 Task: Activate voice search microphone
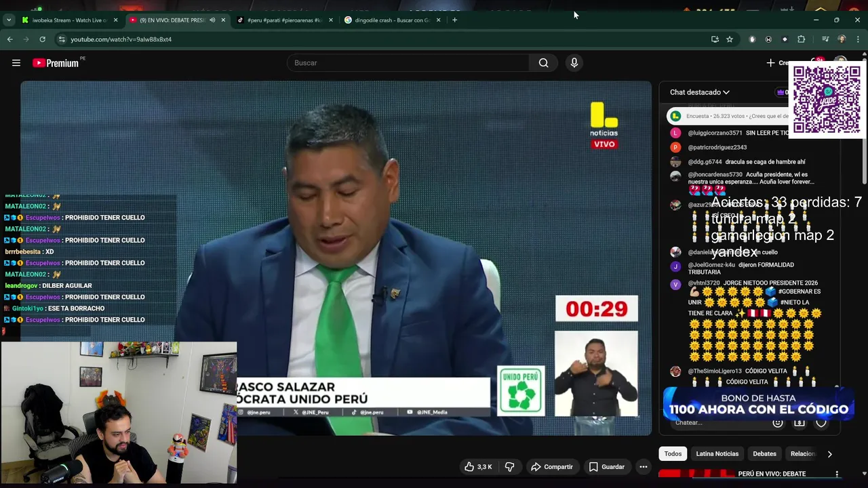[574, 63]
